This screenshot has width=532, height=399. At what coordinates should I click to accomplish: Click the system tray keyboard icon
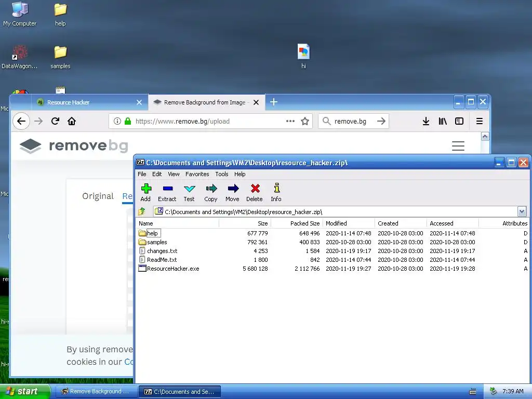click(x=473, y=392)
